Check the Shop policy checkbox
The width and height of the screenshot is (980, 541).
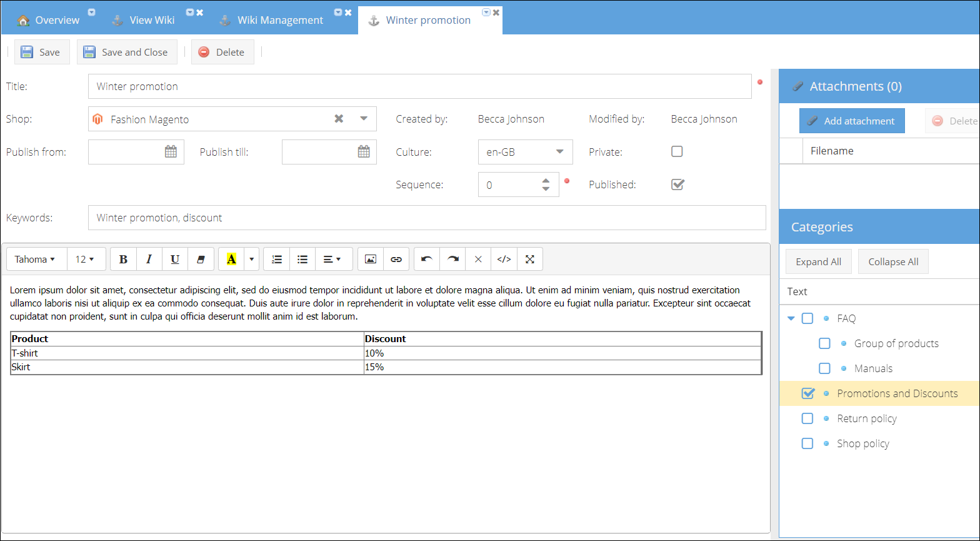click(807, 443)
